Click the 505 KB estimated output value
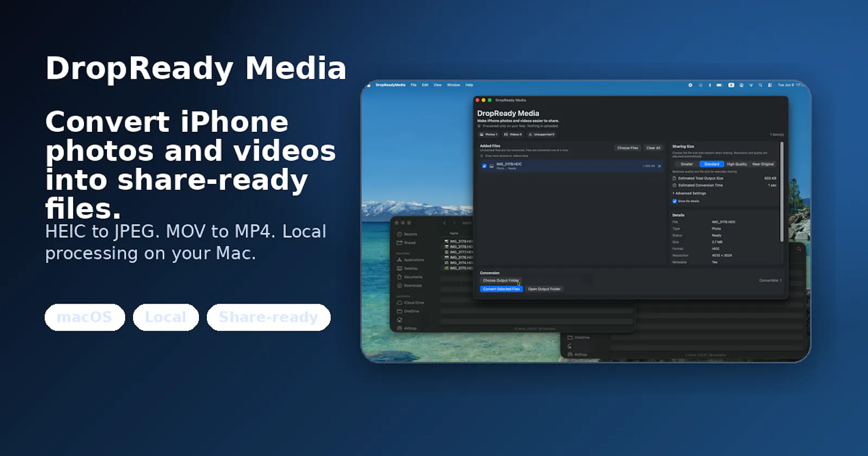 (x=770, y=178)
